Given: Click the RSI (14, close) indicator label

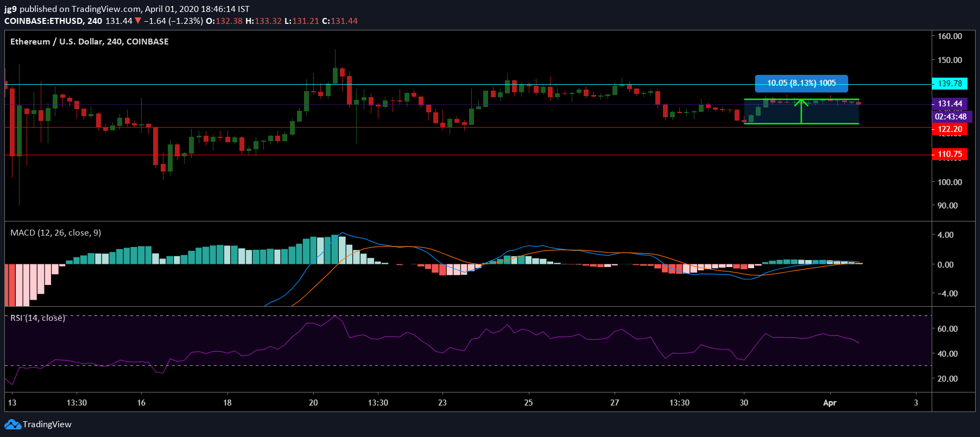Looking at the screenshot, I should point(38,318).
